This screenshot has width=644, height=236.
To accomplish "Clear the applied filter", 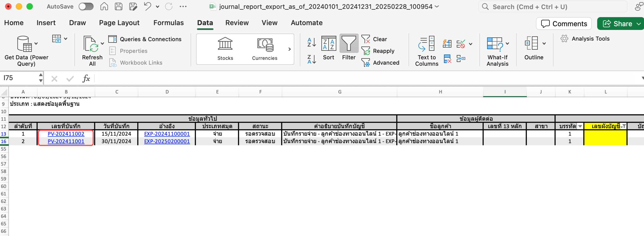I will click(x=374, y=39).
